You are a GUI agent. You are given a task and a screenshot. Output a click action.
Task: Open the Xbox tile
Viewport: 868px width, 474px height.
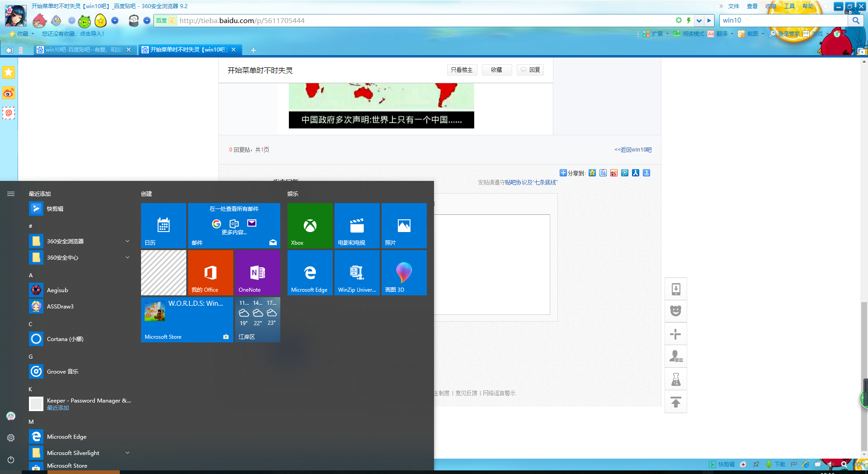pyautogui.click(x=310, y=226)
